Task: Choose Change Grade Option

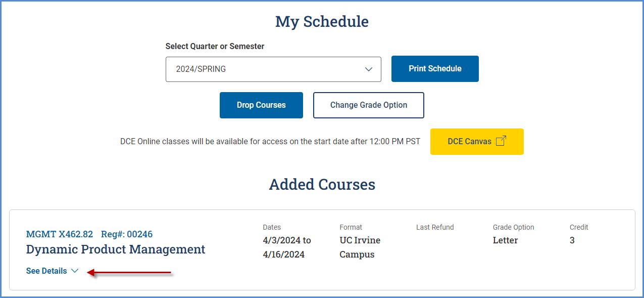Action: 368,105
